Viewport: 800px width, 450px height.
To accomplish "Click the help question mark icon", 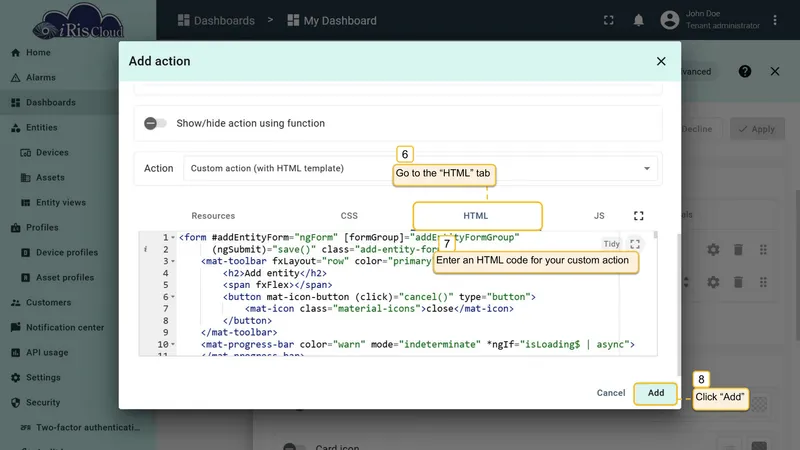I will pyautogui.click(x=744, y=71).
